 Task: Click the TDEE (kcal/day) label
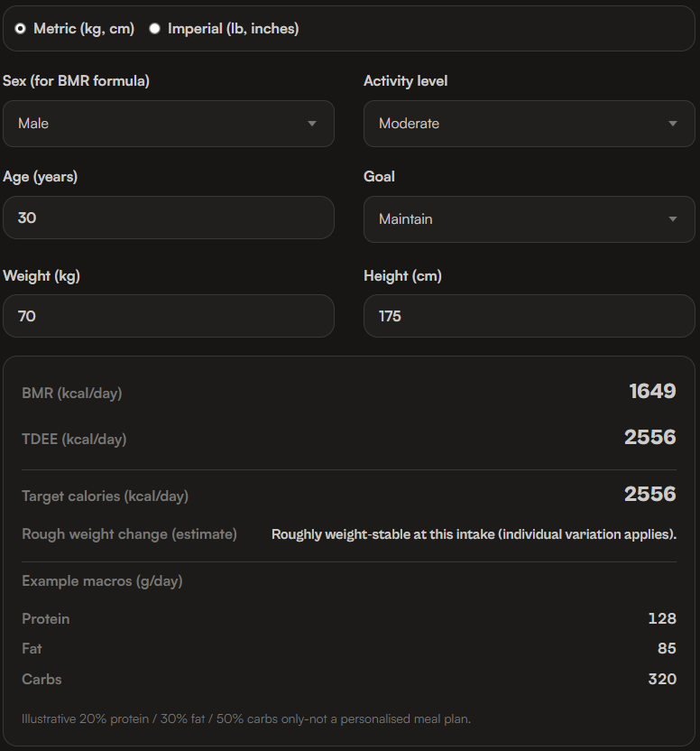tap(74, 440)
